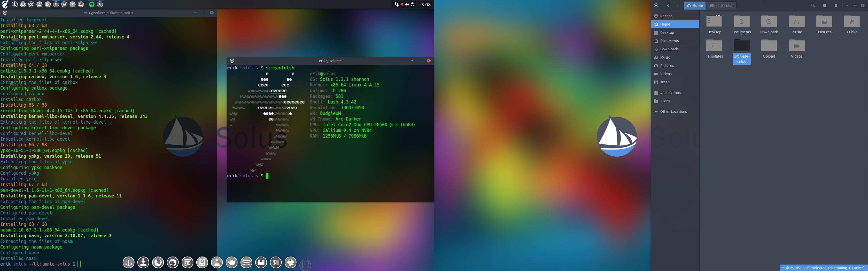Open Downloads in the Files sidebar
Viewport: 868px width, 271px height.
pos(675,49)
